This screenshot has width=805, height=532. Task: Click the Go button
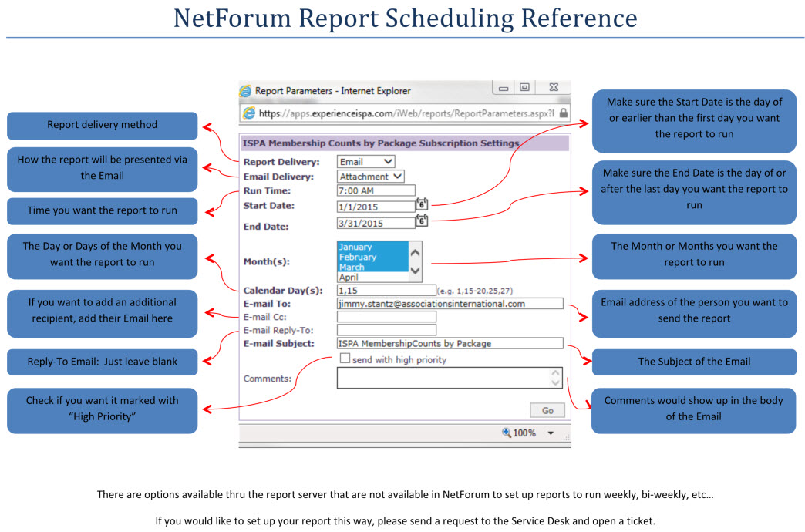click(547, 410)
